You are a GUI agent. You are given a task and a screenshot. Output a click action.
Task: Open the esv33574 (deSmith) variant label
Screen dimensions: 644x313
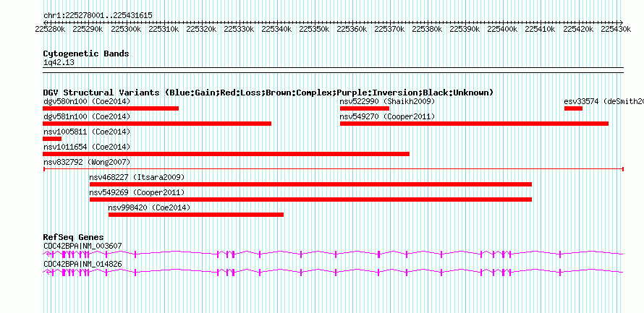click(603, 101)
